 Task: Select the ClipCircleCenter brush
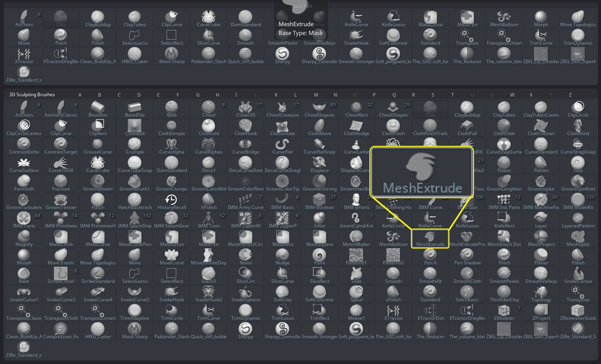click(24, 128)
